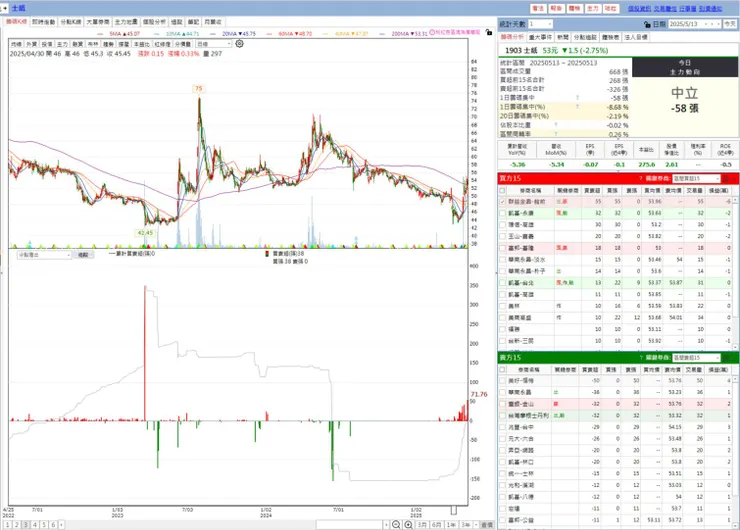The width and height of the screenshot is (740, 530).
Task: Open the date picker dropdown arrow
Action: [719, 24]
